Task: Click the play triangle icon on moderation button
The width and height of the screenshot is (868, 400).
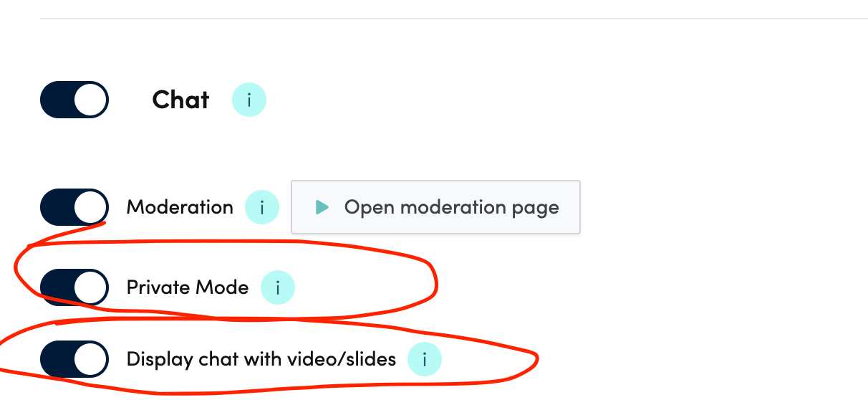Action: (322, 207)
